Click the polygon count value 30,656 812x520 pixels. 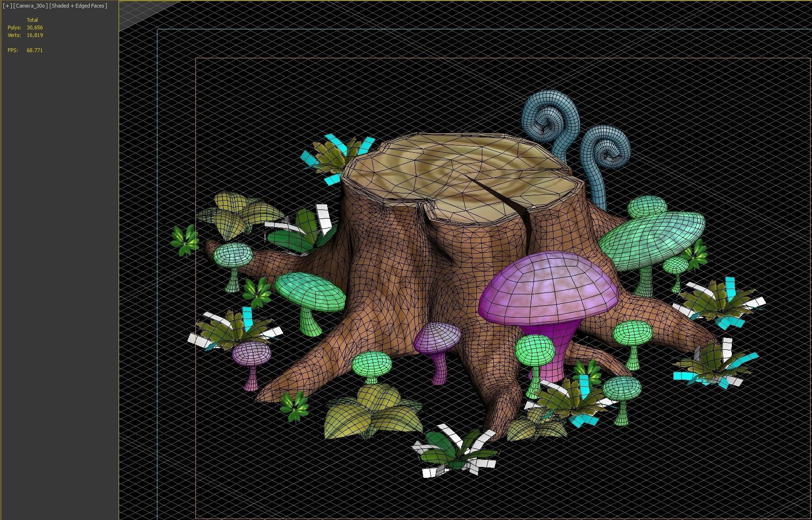35,27
